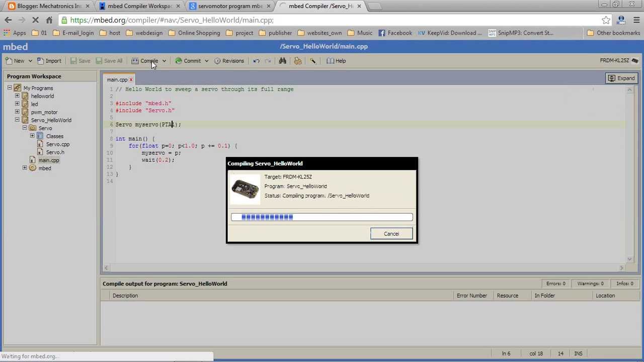Click the binoculars Find icon
Screen dimensions: 644x362
[x=283, y=61]
